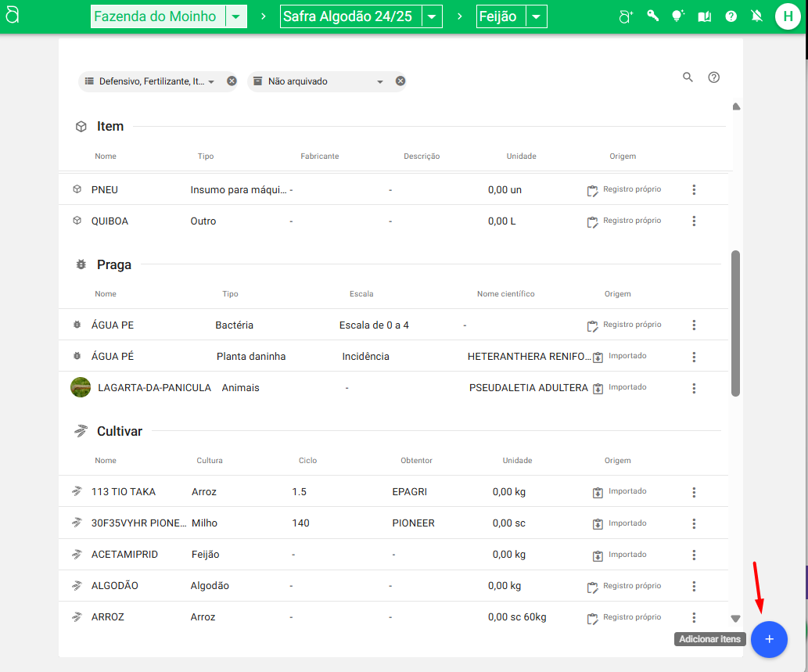Expand the Feijão crop dropdown
The width and height of the screenshot is (808, 672).
[536, 16]
